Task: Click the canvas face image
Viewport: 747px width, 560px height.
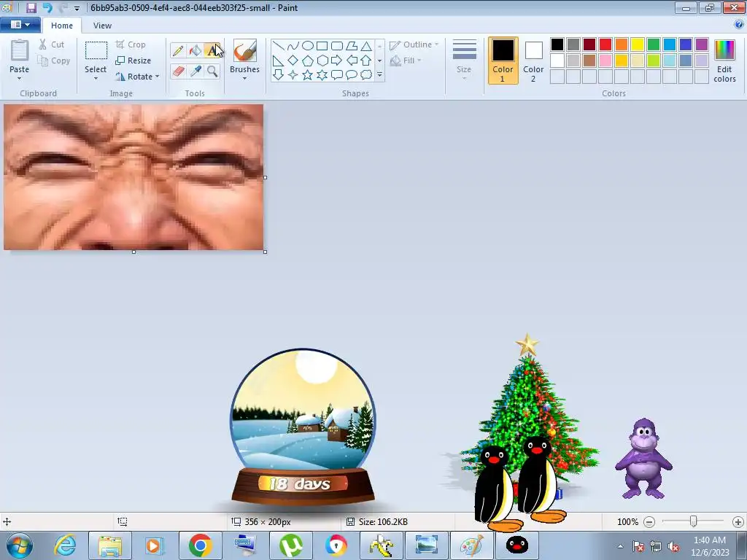Action: 133,177
